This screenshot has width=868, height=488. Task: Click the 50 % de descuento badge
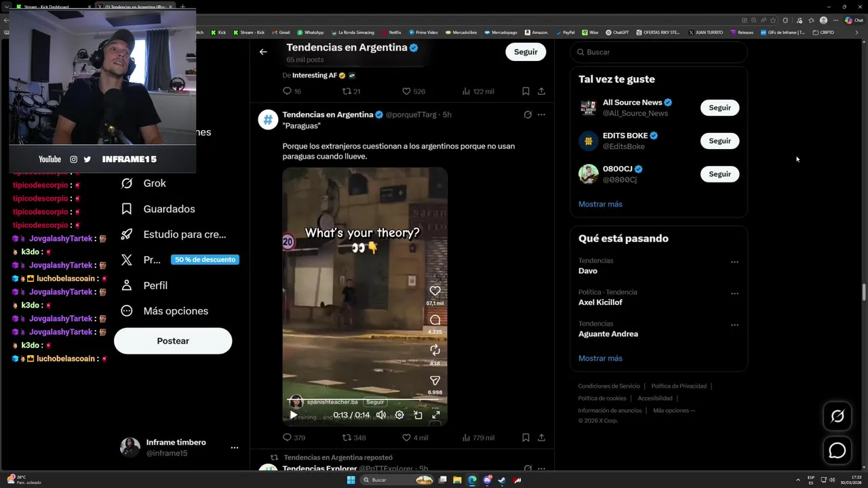pyautogui.click(x=205, y=260)
